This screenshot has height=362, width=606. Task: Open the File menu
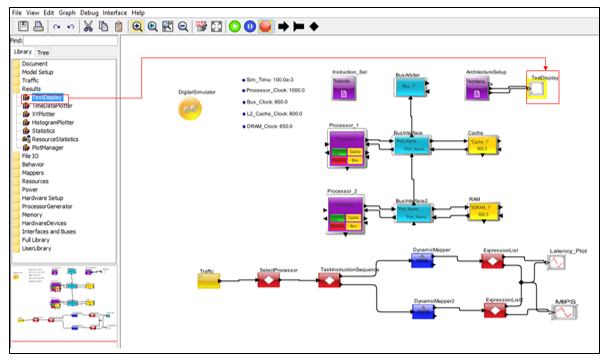pyautogui.click(x=17, y=12)
